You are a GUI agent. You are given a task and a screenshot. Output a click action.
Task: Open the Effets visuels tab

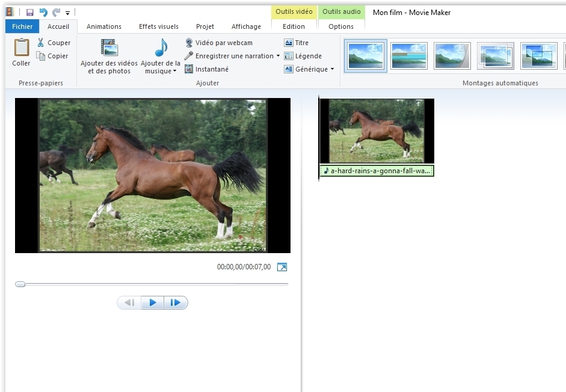(158, 26)
